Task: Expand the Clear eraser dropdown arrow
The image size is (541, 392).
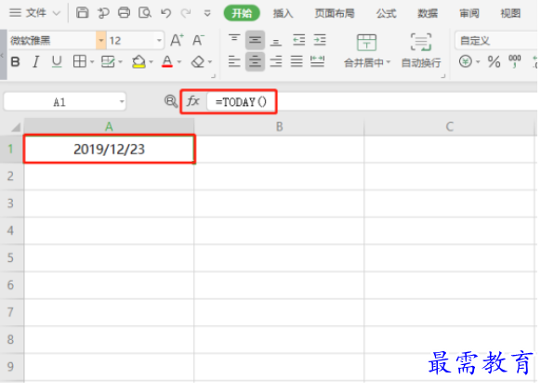Action: pyautogui.click(x=210, y=62)
